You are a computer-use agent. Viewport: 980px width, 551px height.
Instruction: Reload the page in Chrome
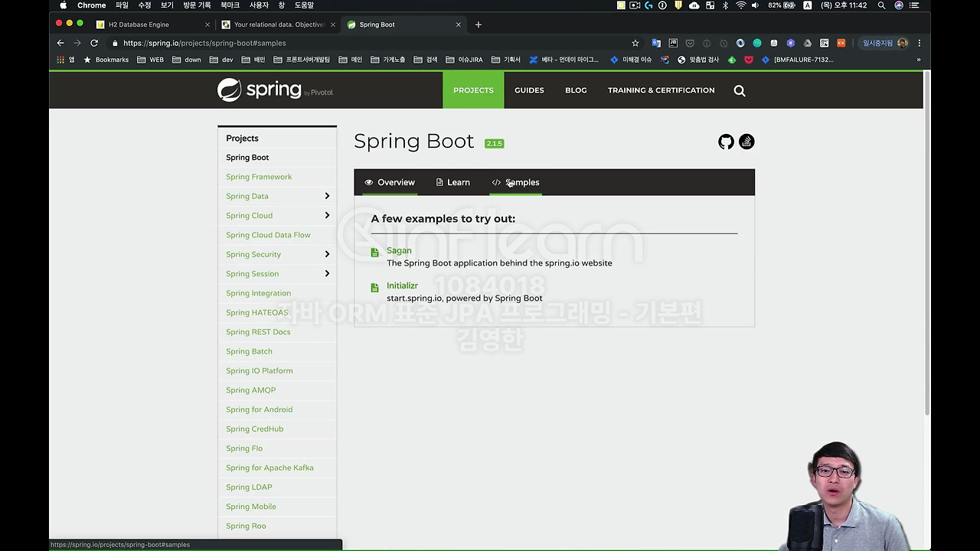[94, 43]
